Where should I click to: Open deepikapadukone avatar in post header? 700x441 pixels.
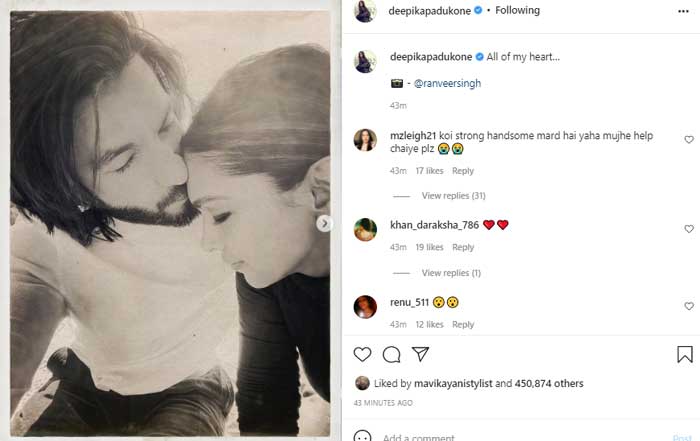(x=364, y=11)
